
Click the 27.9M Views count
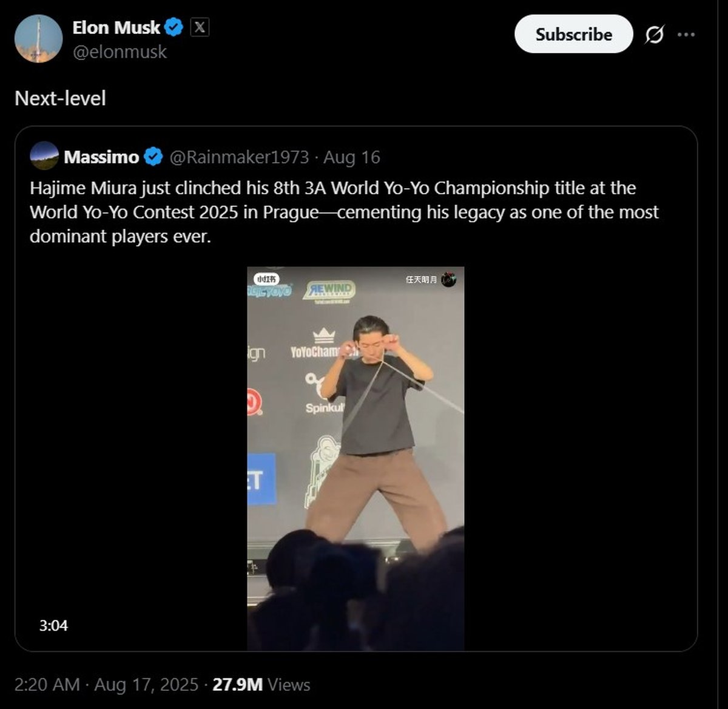point(261,685)
